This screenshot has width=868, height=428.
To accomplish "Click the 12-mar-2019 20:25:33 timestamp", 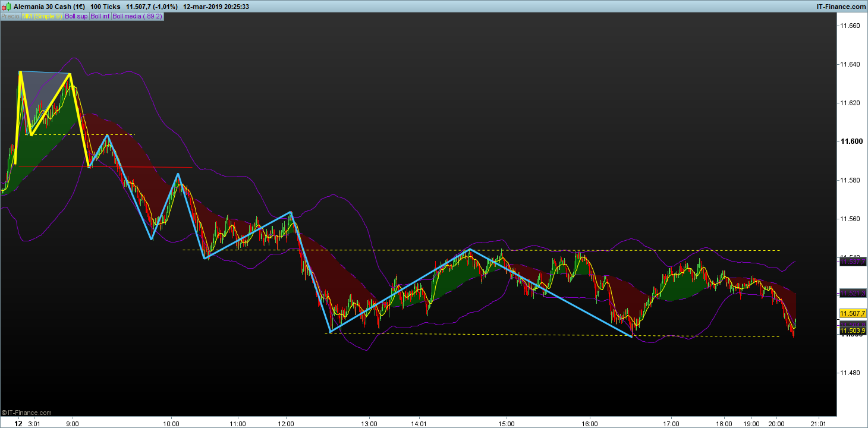I will (x=216, y=7).
